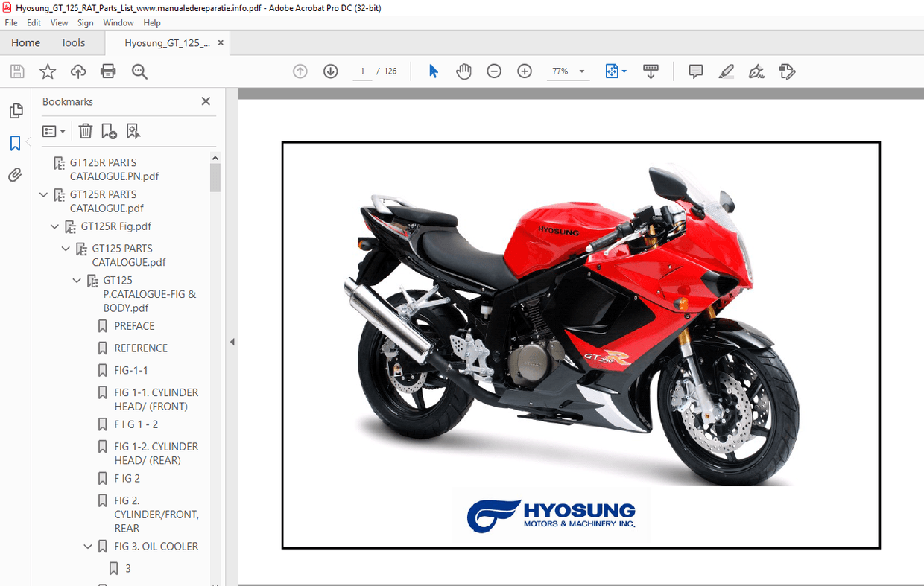Select the Hand tool
924x586 pixels.
coord(463,71)
